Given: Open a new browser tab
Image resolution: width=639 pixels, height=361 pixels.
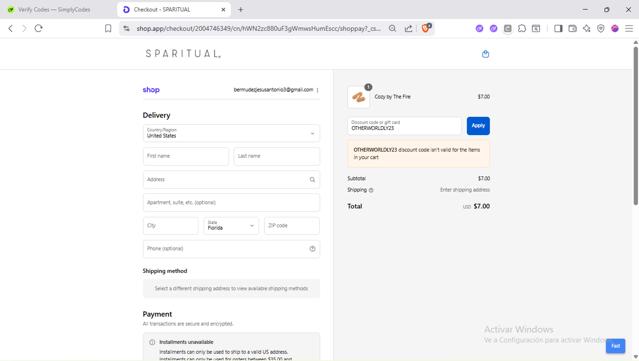Looking at the screenshot, I should point(240,9).
